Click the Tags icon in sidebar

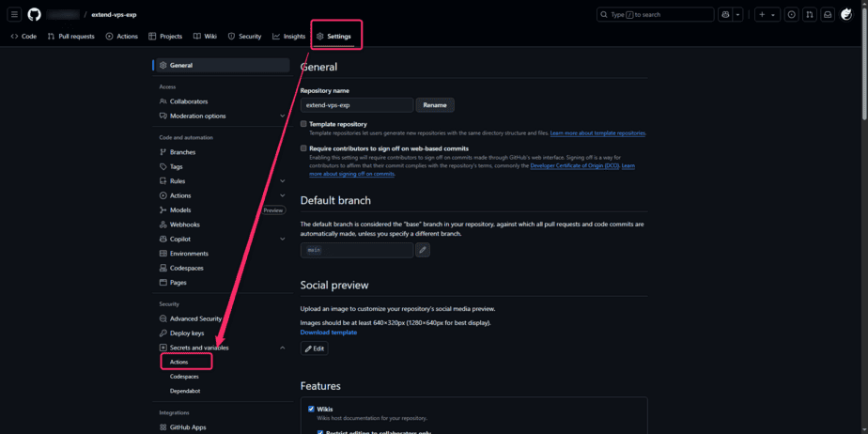pos(163,166)
